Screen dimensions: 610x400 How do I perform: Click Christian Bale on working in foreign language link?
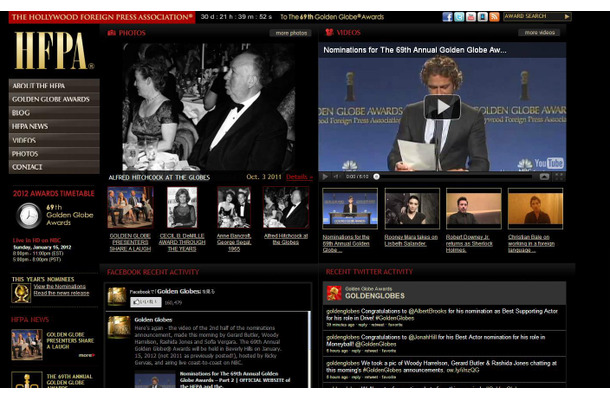pos(531,243)
